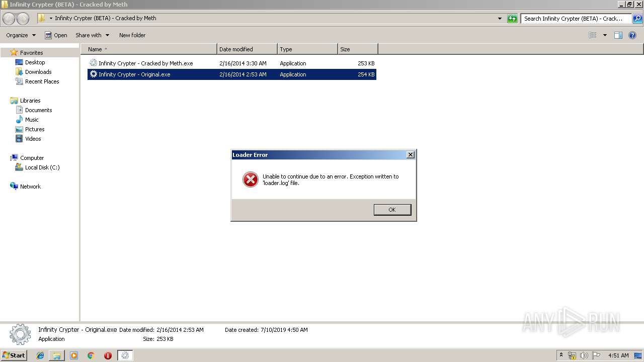
Task: Click the search magnifier icon
Action: (637, 19)
